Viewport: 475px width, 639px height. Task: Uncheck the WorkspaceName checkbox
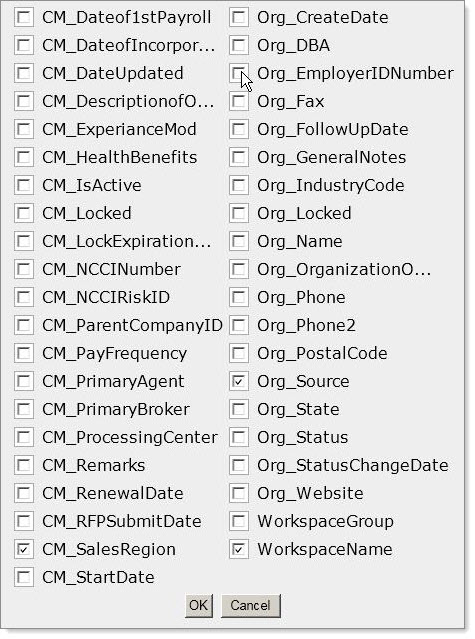pyautogui.click(x=239, y=549)
